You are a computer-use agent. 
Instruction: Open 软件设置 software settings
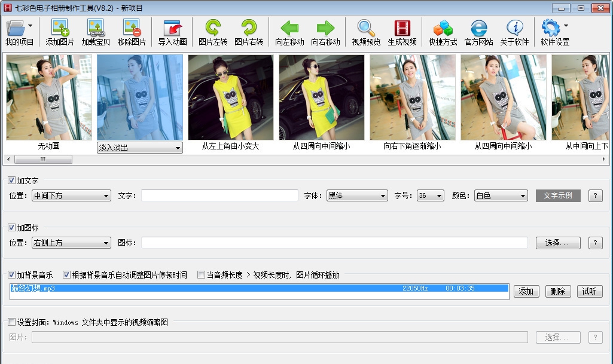coord(554,31)
